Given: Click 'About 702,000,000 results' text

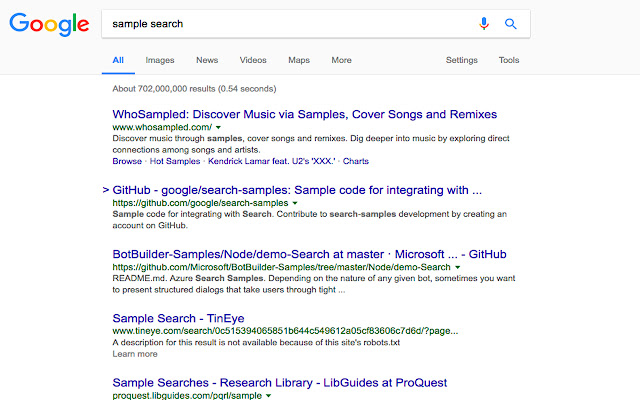Looking at the screenshot, I should tap(194, 89).
